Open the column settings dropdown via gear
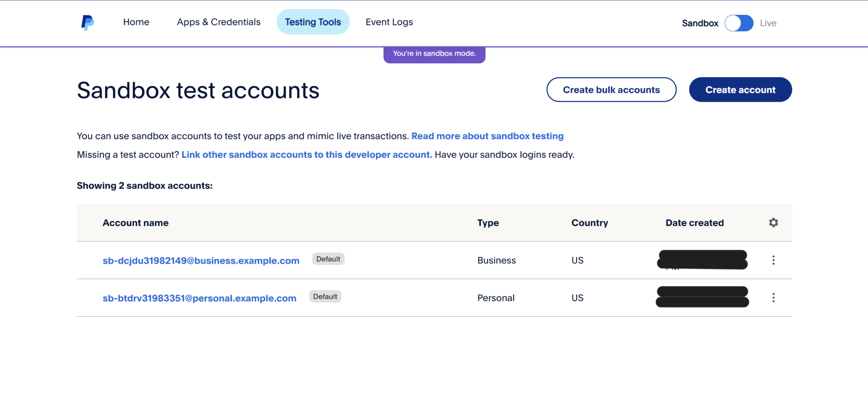 [x=773, y=222]
